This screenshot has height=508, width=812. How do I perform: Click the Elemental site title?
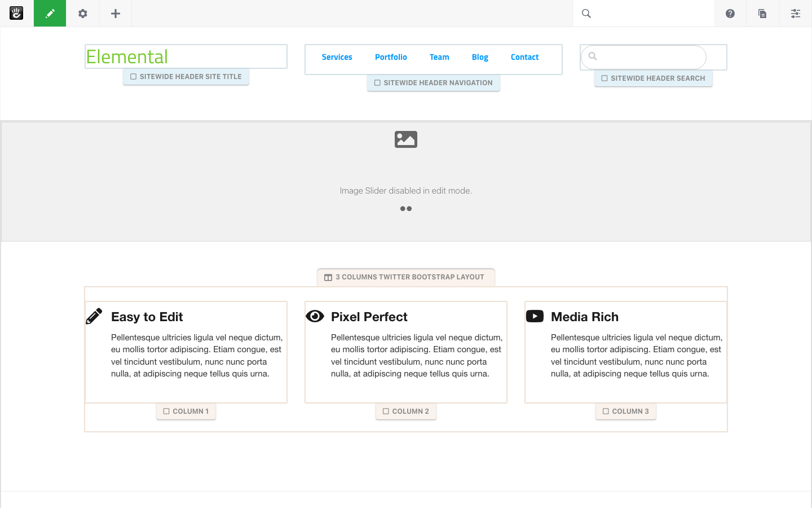click(127, 56)
